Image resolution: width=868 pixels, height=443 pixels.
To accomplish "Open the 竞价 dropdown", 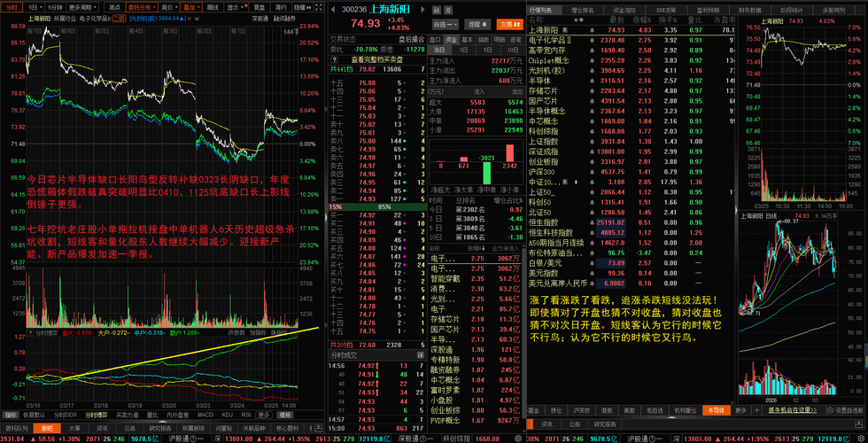I will click(x=169, y=8).
